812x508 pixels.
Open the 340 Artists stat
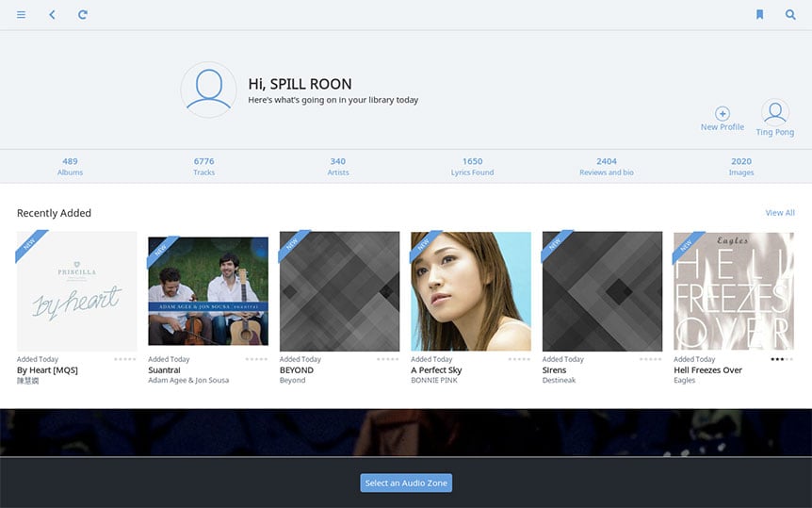(x=338, y=167)
